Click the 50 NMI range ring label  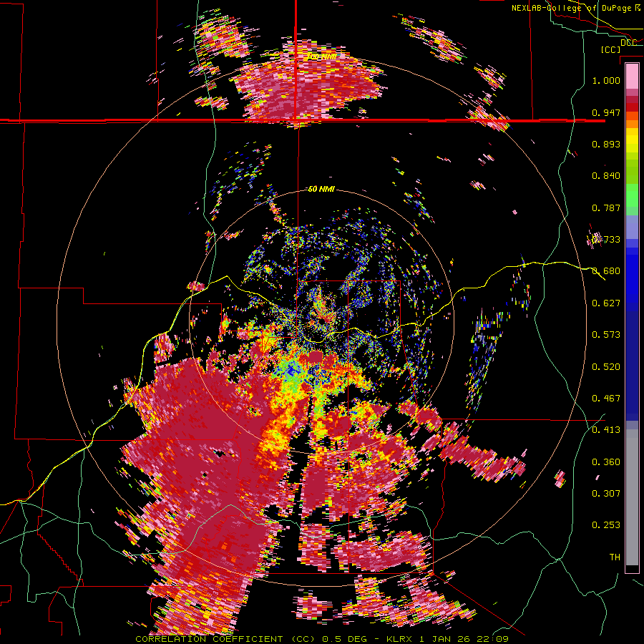(x=321, y=190)
